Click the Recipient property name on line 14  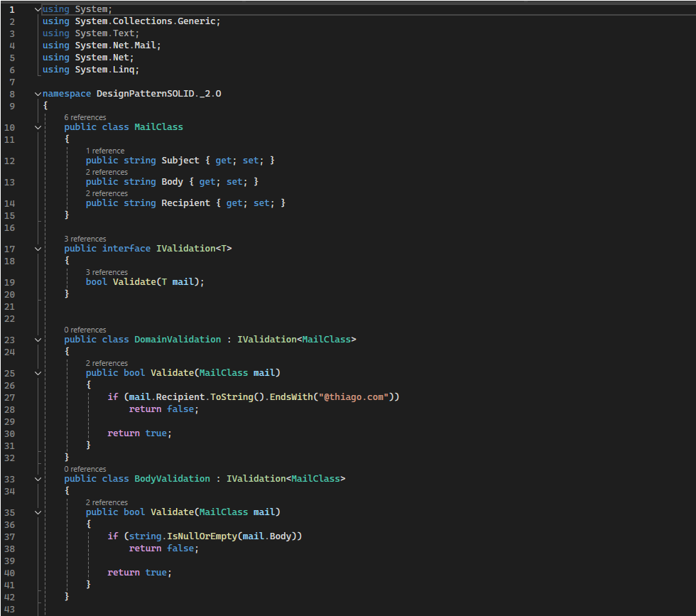tap(185, 203)
